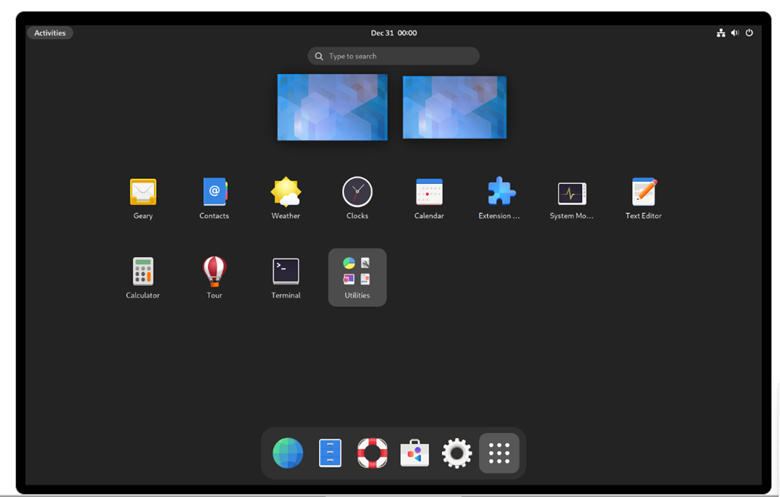The height and width of the screenshot is (497, 780).
Task: Click the network status icon in top bar
Action: [x=721, y=33]
